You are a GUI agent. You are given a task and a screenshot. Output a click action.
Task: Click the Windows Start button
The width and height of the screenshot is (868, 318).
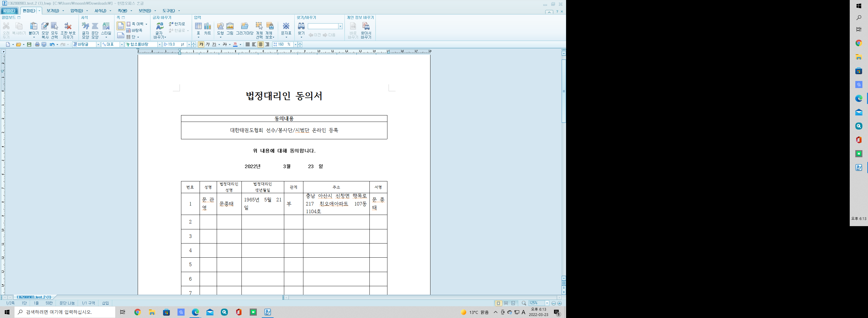(x=7, y=312)
